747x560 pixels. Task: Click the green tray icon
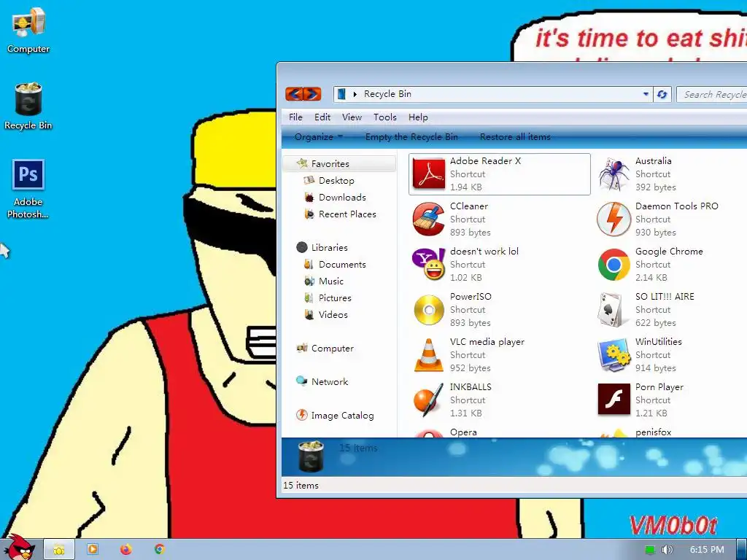[650, 550]
